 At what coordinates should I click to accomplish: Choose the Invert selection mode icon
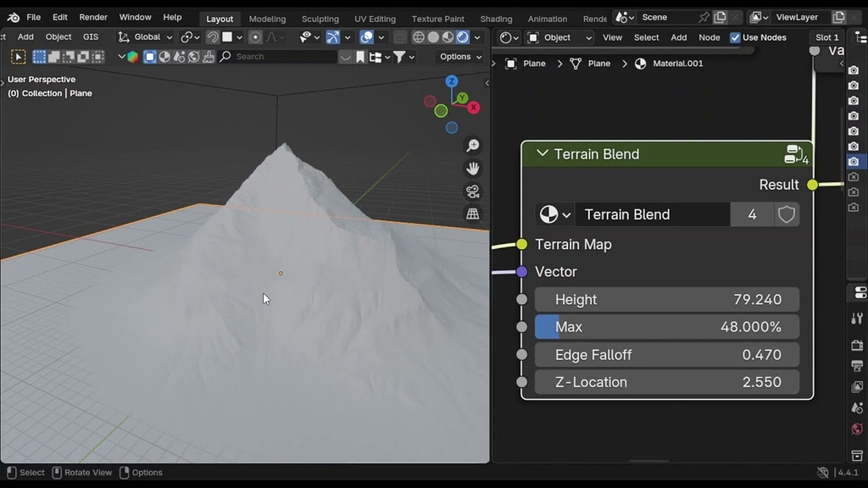[83, 57]
